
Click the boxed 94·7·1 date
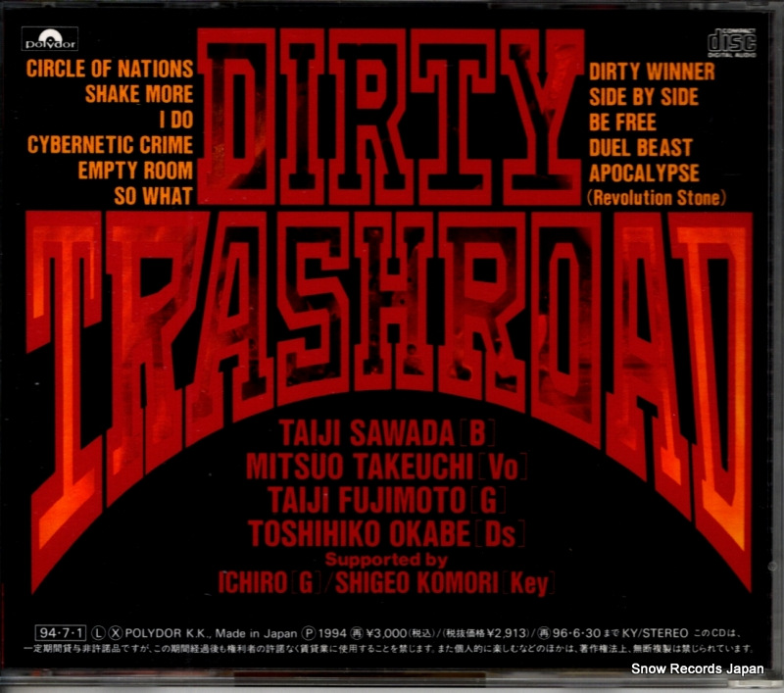tap(61, 633)
